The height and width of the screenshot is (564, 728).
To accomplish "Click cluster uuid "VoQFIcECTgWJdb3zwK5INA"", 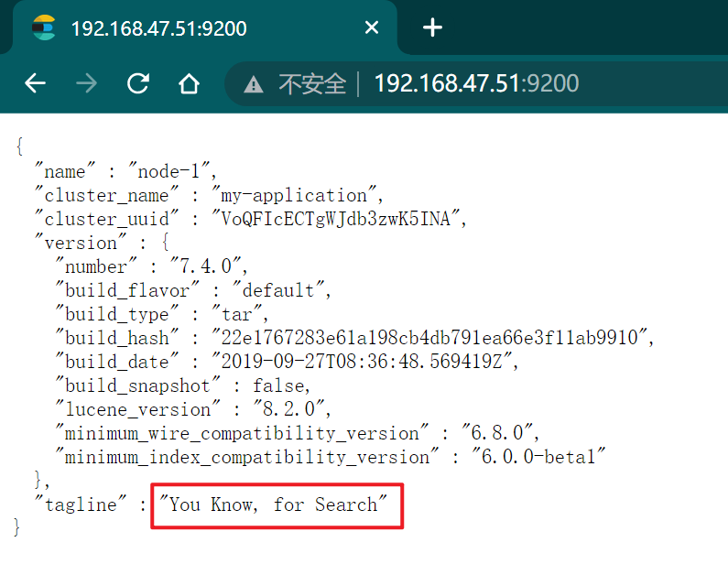I will (x=335, y=219).
